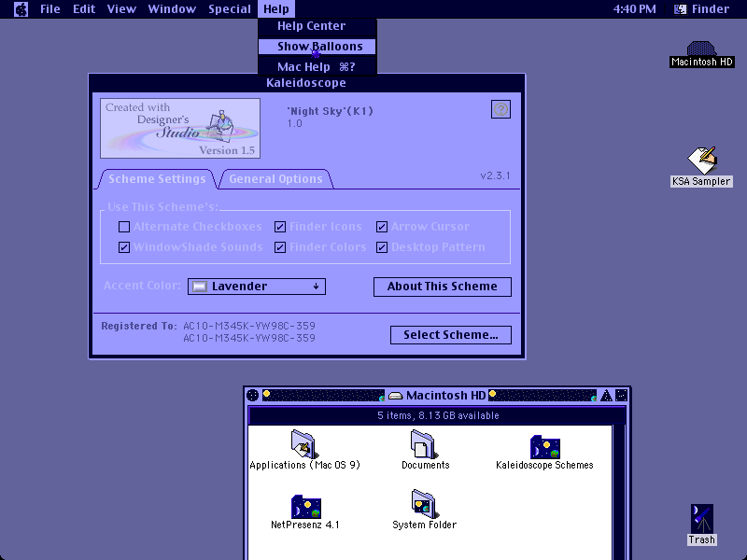Viewport: 747px width, 560px height.
Task: Open the Accent Color Lavender dropdown
Action: pos(257,287)
